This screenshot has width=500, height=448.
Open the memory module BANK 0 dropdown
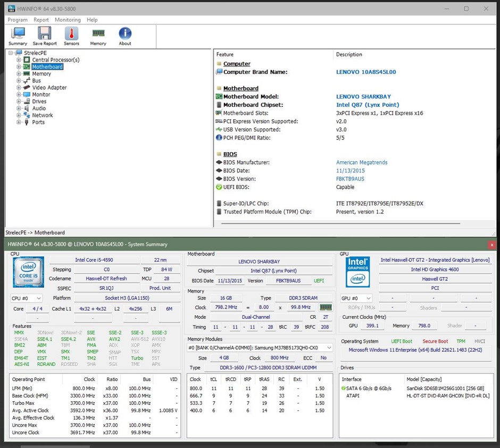point(260,347)
